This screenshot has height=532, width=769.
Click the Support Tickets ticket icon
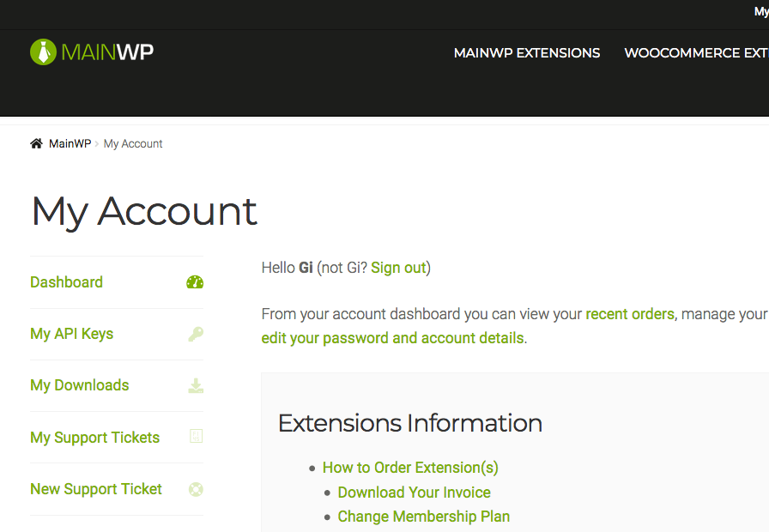(197, 436)
